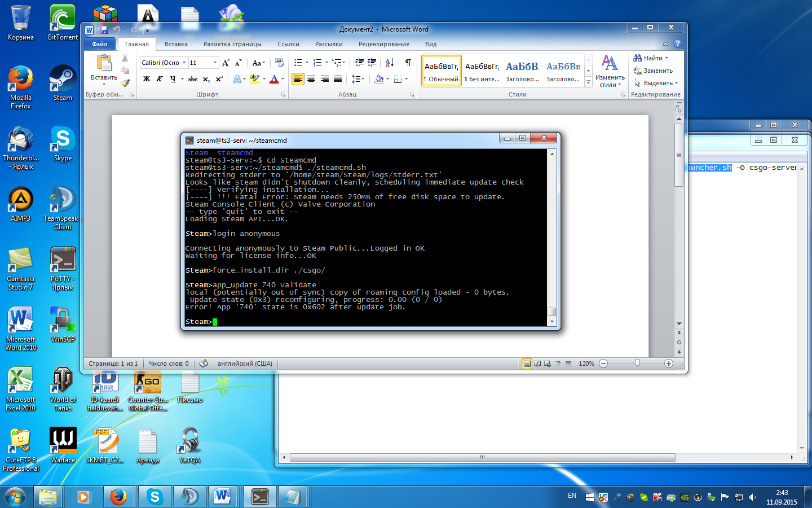Expand the highlight color dropdown arrow

[x=264, y=79]
